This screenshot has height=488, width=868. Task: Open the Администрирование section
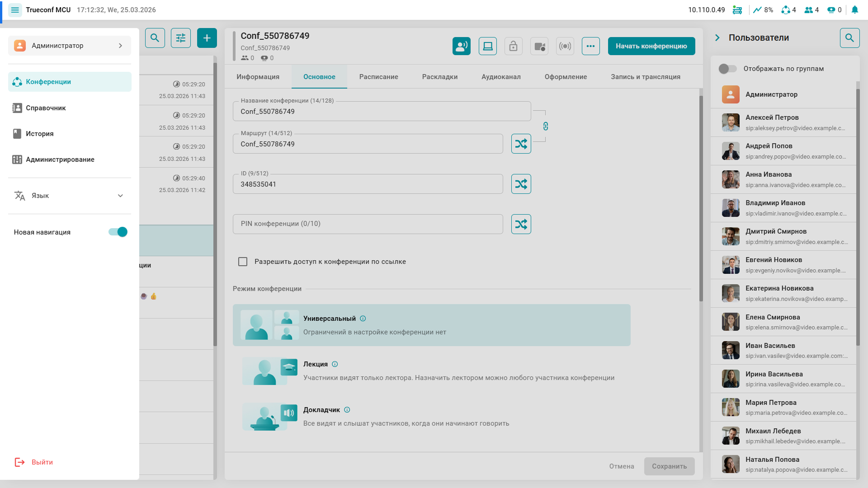70,160
